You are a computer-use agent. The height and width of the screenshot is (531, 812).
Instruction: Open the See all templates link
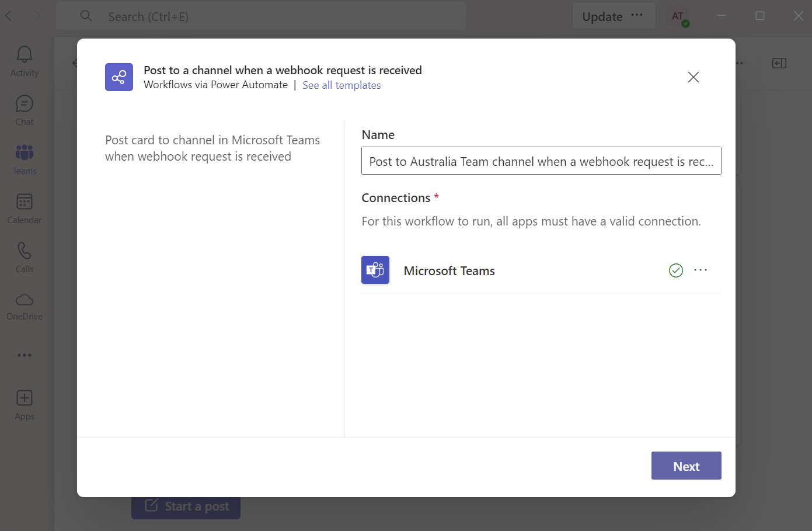point(341,85)
